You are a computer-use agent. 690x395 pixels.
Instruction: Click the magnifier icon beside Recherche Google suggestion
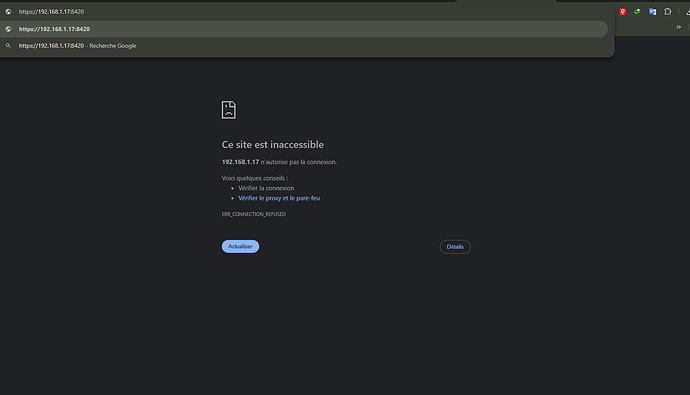(x=8, y=46)
